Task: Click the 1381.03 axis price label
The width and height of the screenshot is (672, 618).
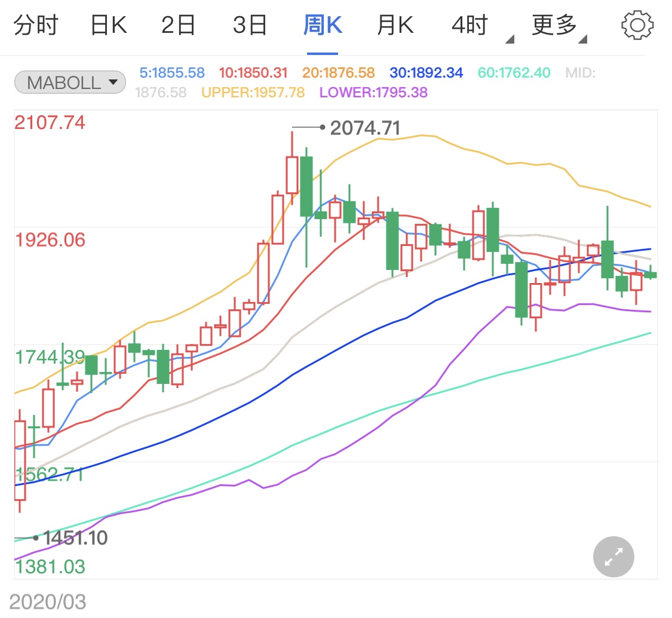Action: [x=50, y=567]
